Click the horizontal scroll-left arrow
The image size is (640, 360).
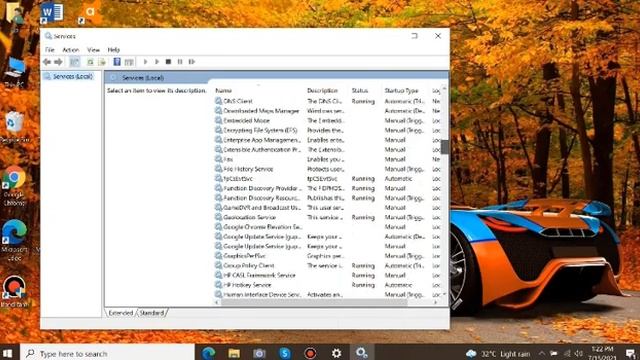[x=217, y=302]
